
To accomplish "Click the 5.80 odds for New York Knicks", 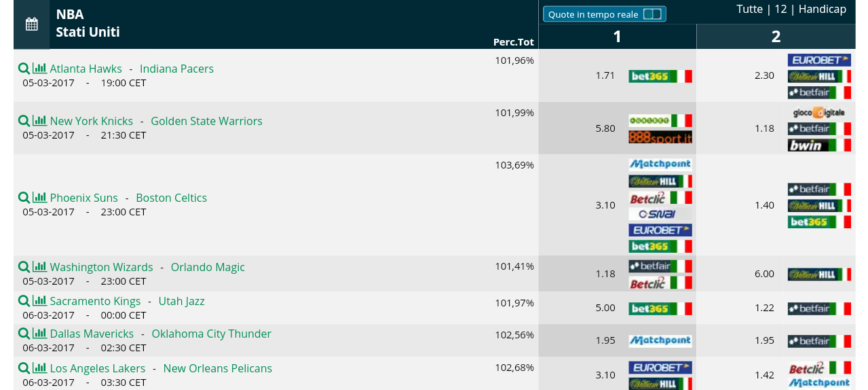I will click(x=605, y=128).
